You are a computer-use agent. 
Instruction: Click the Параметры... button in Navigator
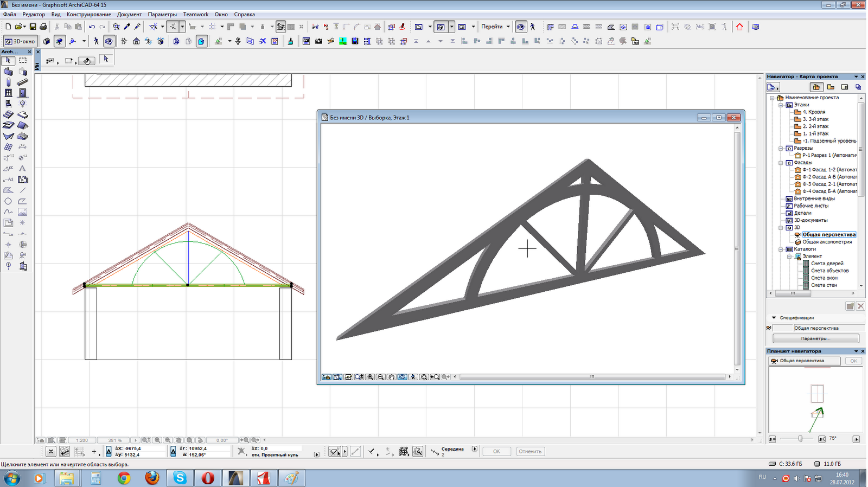click(815, 338)
